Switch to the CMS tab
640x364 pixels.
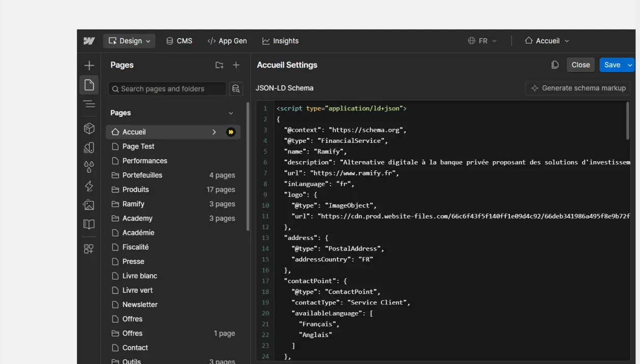(x=179, y=41)
